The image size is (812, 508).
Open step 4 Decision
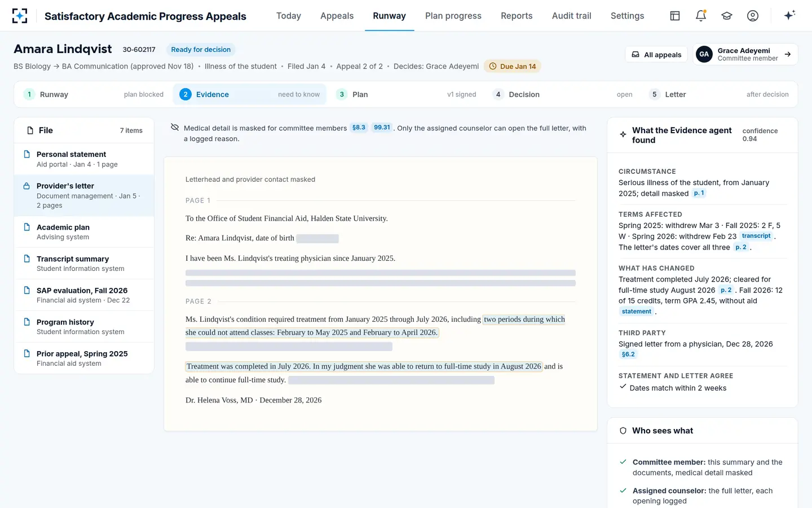click(562, 94)
